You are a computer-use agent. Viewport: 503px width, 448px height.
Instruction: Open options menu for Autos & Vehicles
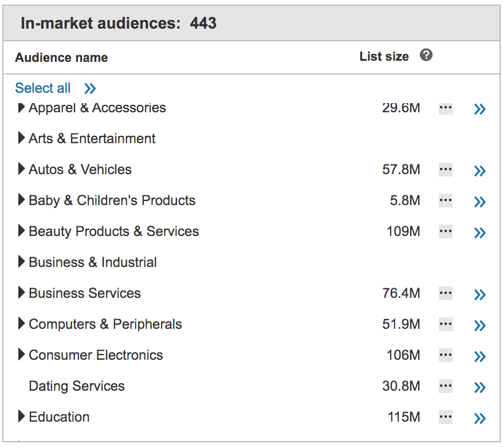point(445,170)
